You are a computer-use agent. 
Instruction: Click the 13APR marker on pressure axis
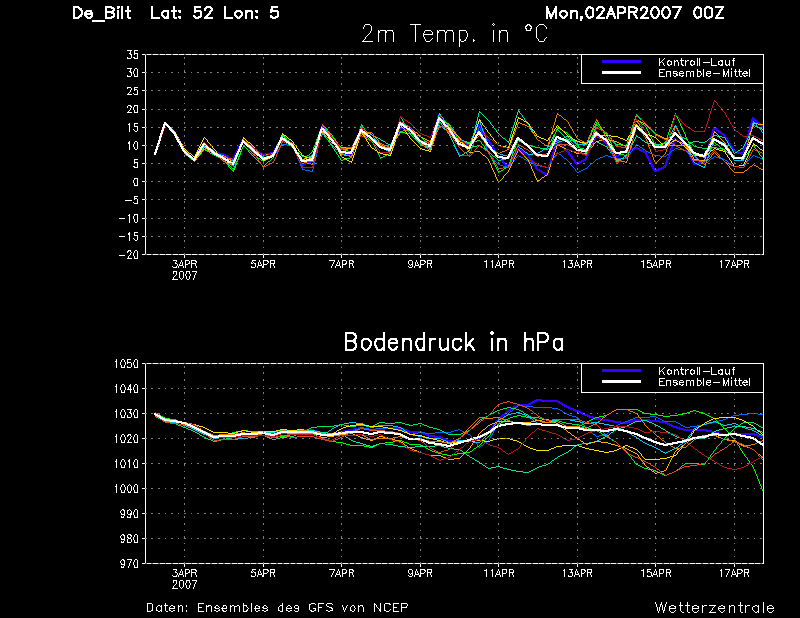pos(577,574)
